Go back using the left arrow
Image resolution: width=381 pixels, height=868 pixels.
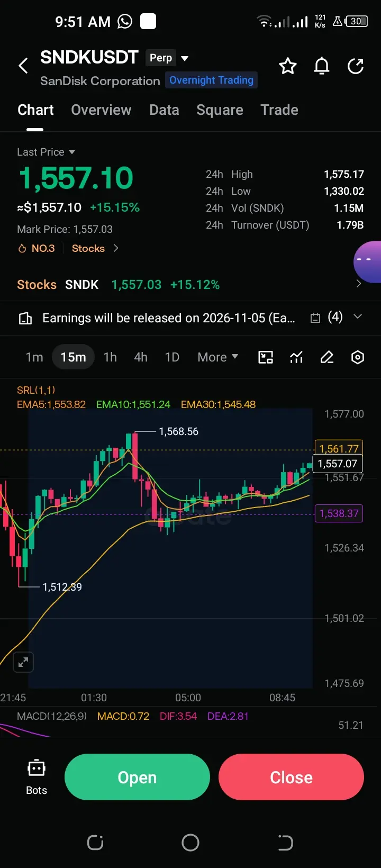pos(23,66)
